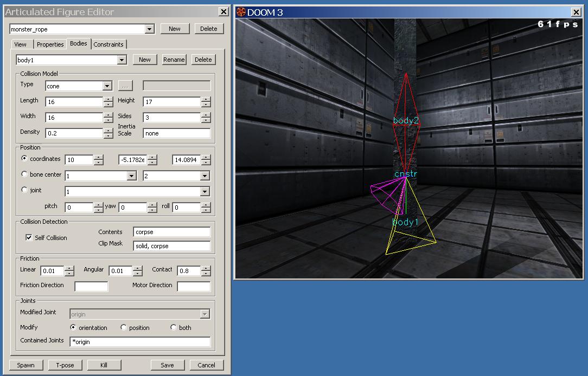Choose the position Modify option

pos(123,327)
